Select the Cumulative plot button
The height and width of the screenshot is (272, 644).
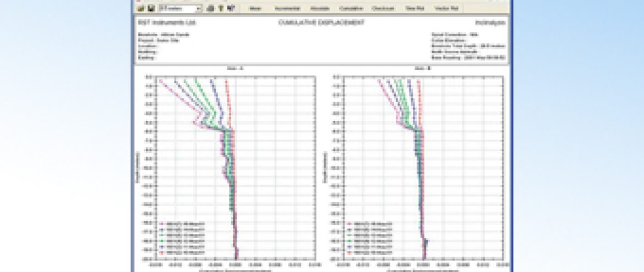pyautogui.click(x=351, y=8)
